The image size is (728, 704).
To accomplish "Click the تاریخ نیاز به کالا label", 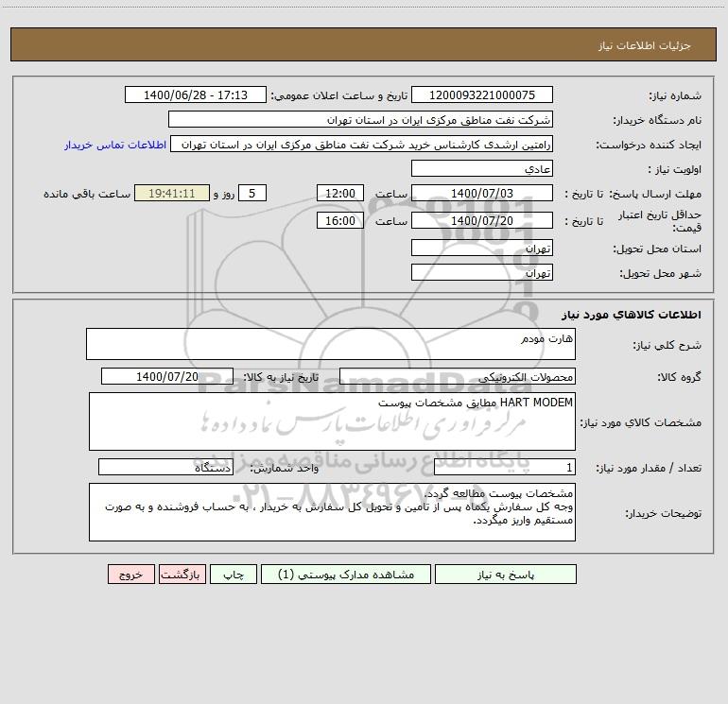I will pyautogui.click(x=282, y=377).
